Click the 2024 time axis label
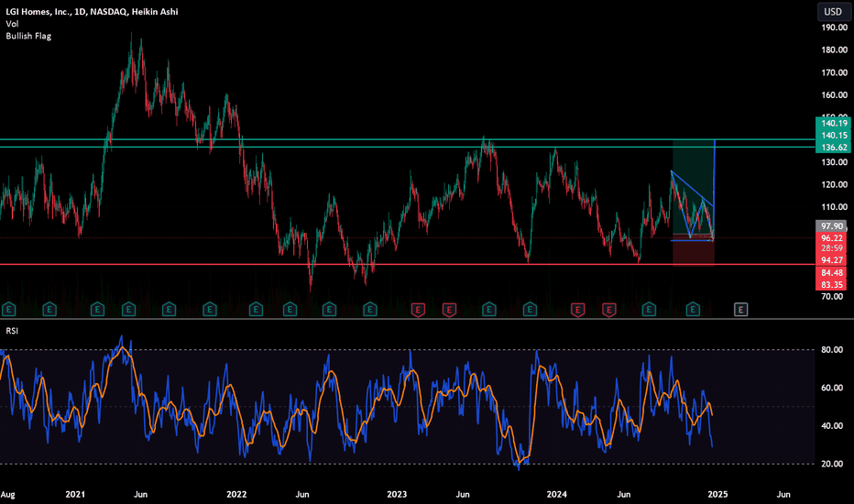The width and height of the screenshot is (854, 504). pos(556,494)
